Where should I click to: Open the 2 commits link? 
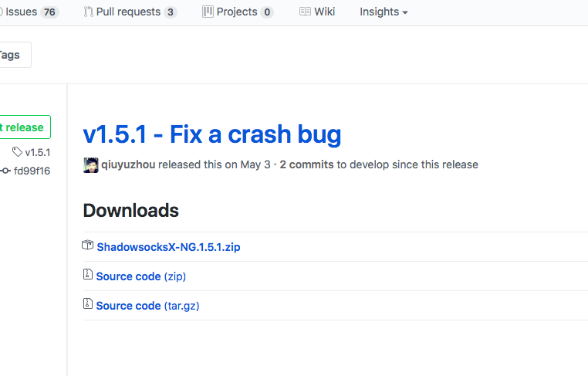(x=306, y=164)
